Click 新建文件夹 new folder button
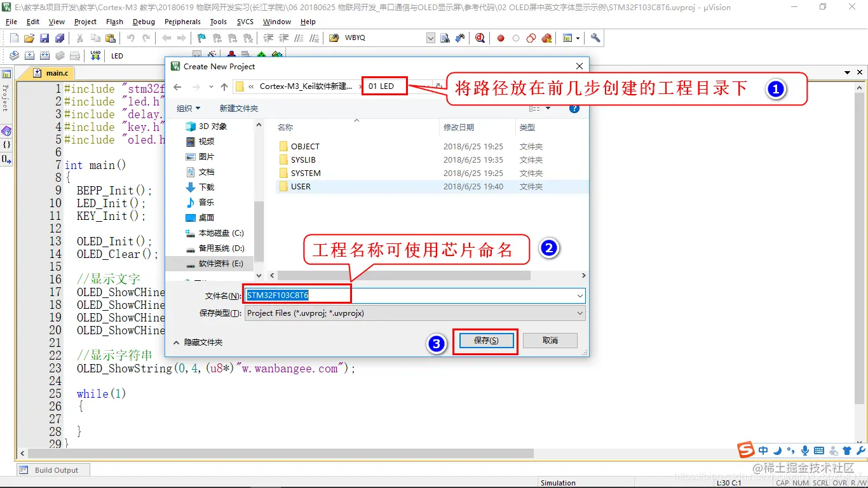The height and width of the screenshot is (488, 868). click(x=238, y=109)
